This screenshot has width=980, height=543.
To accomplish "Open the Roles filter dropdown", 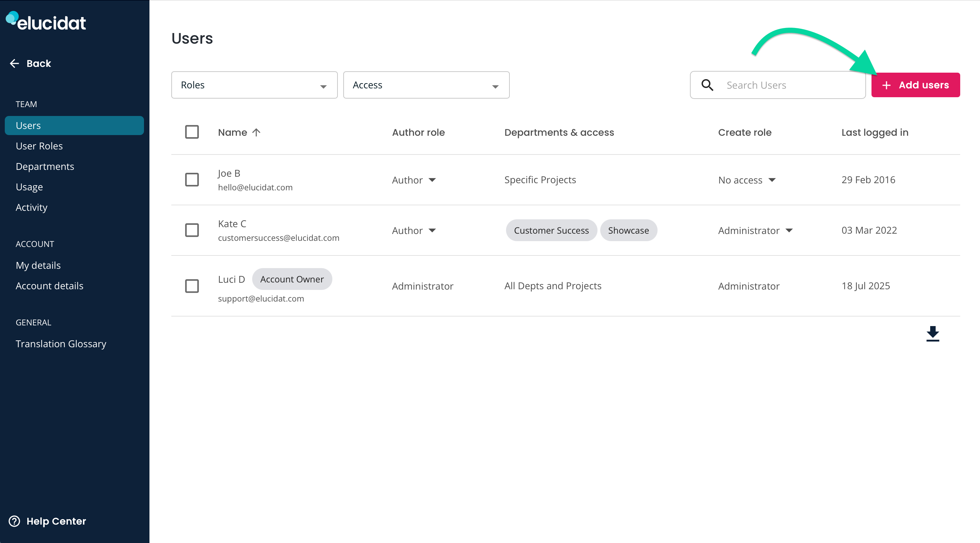I will (x=254, y=85).
